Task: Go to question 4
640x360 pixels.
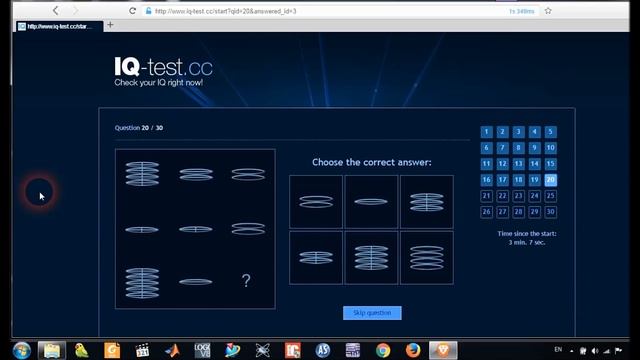Action: point(534,132)
